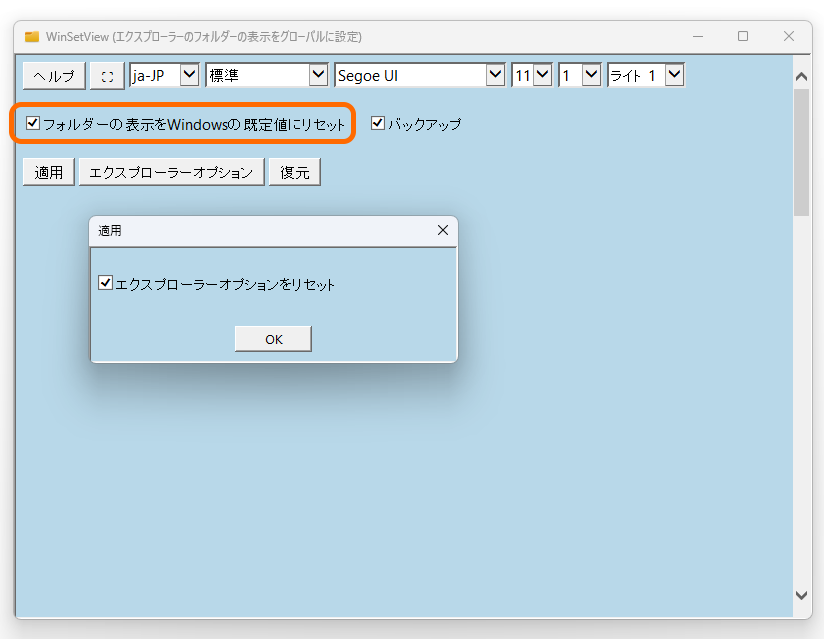824x639 pixels.
Task: Click the scrollbar up arrow
Action: [x=800, y=73]
